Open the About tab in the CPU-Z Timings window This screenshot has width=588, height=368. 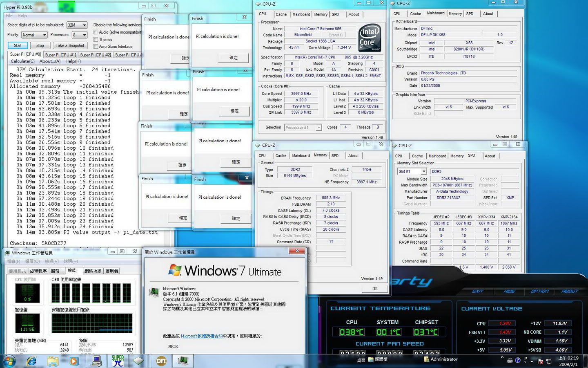[x=353, y=156]
